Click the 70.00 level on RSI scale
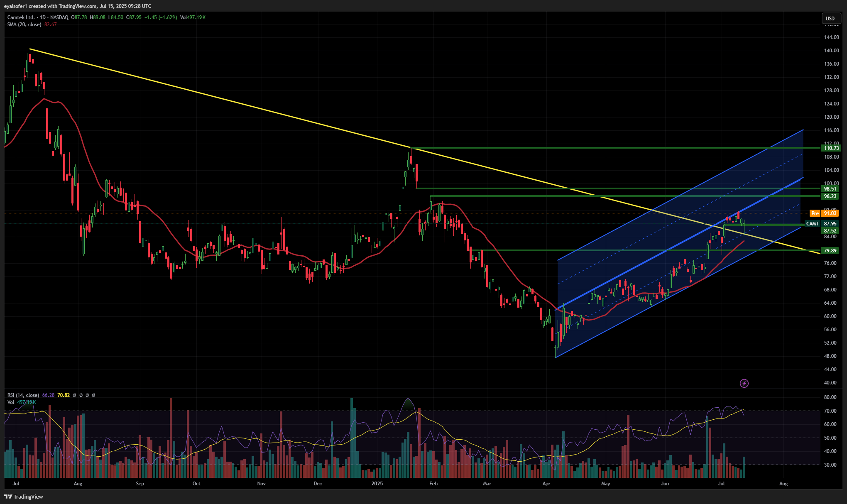This screenshot has height=504, width=847. point(830,411)
